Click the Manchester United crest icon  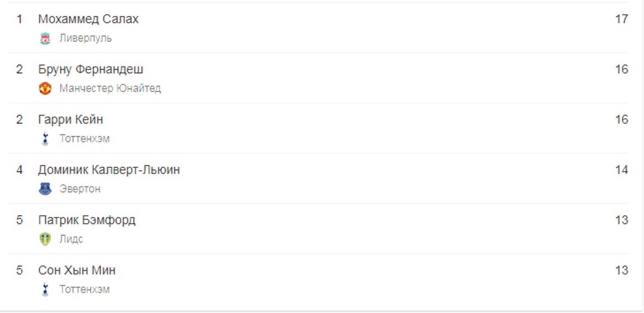45,89
